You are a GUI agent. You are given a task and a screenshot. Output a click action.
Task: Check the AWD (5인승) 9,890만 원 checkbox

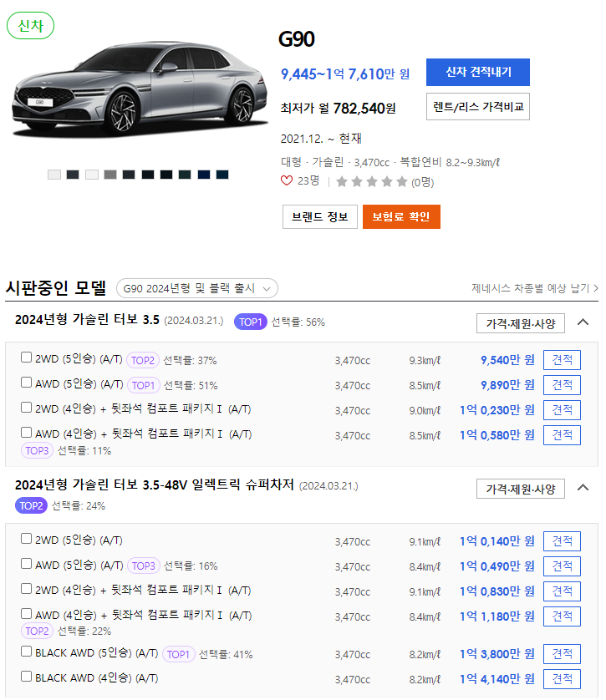27,382
